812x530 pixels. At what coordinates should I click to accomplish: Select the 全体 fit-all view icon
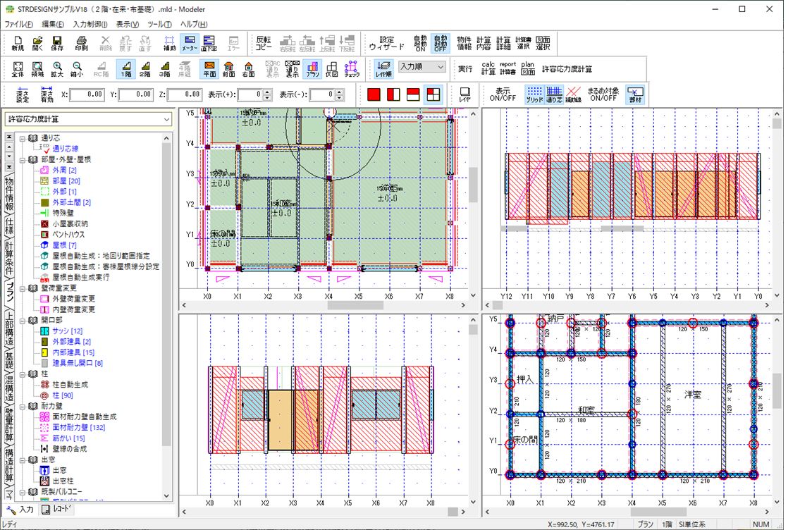click(x=18, y=69)
